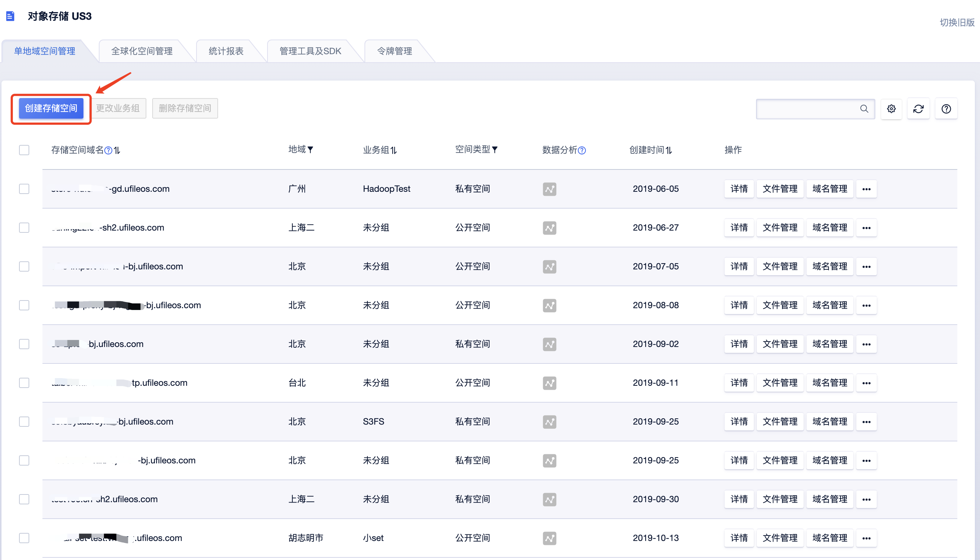Click the 更改业务组 button
Viewport: 980px width, 560px height.
(117, 108)
